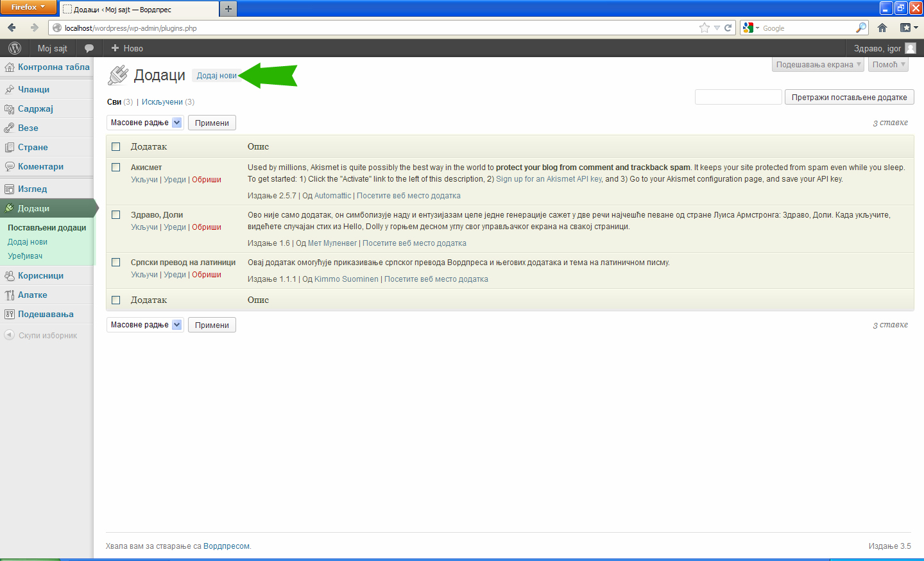924x561 pixels.
Task: Click the chain link icon beside Везе
Action: point(9,128)
